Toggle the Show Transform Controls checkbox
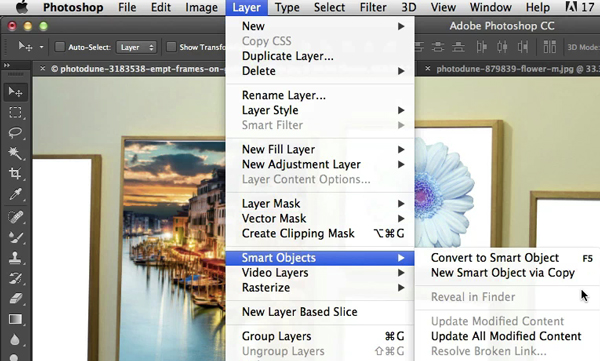 [171, 47]
